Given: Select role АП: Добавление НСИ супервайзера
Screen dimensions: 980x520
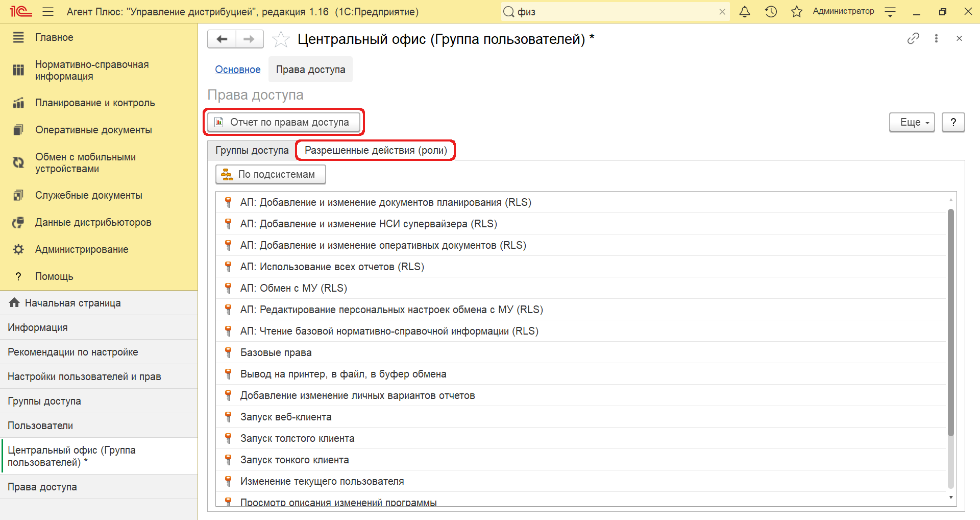Looking at the screenshot, I should pyautogui.click(x=581, y=224).
